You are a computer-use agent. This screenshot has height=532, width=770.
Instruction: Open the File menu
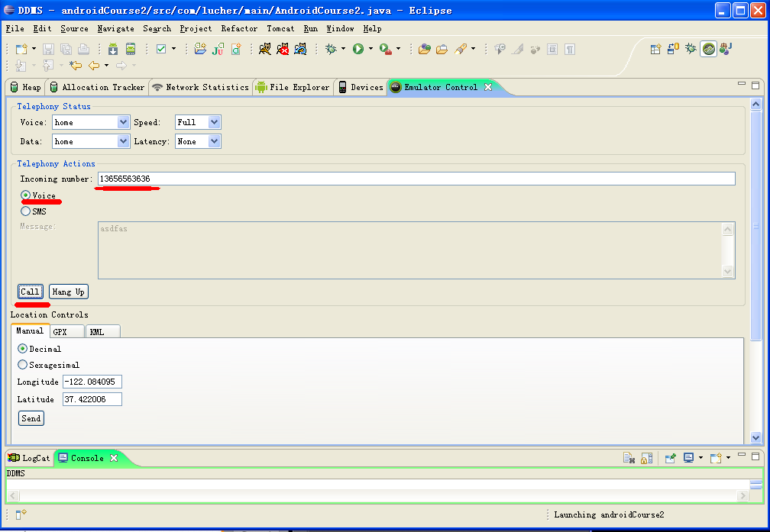tap(15, 28)
